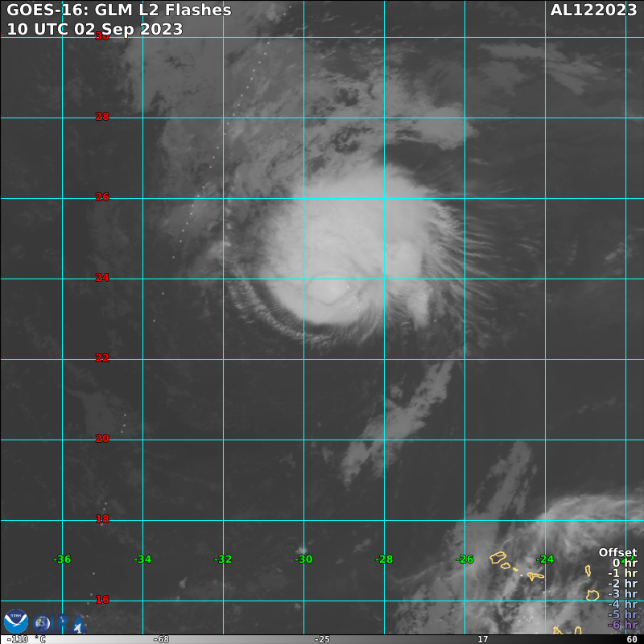The width and height of the screenshot is (644, 644).
Task: Click the green longitude label -28
Action: pos(384,559)
